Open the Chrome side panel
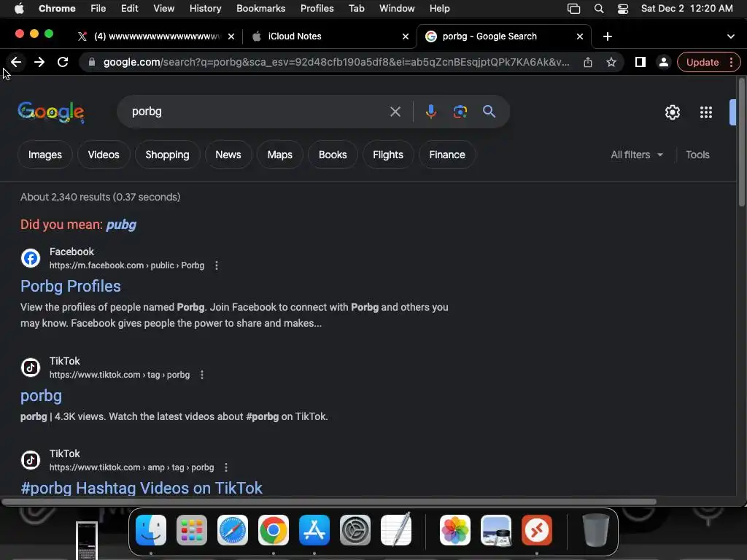 pyautogui.click(x=640, y=62)
